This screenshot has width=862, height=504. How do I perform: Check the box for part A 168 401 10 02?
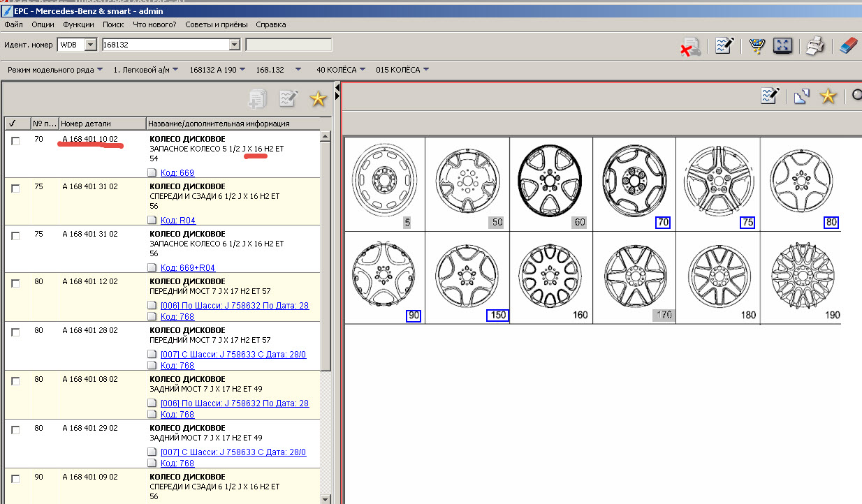pos(15,140)
